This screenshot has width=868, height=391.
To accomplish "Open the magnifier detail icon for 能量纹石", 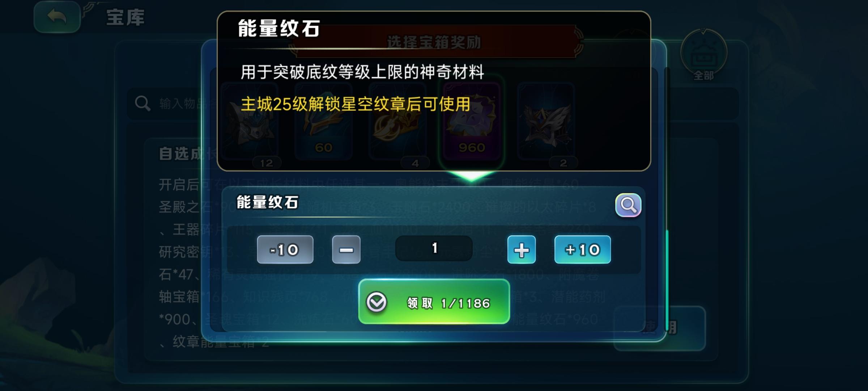I will click(628, 205).
